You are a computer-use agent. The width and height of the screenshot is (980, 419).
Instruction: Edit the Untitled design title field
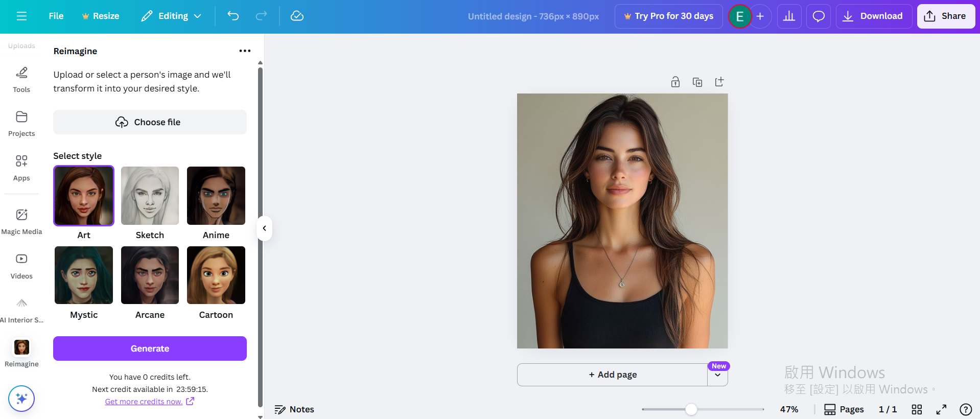[533, 16]
